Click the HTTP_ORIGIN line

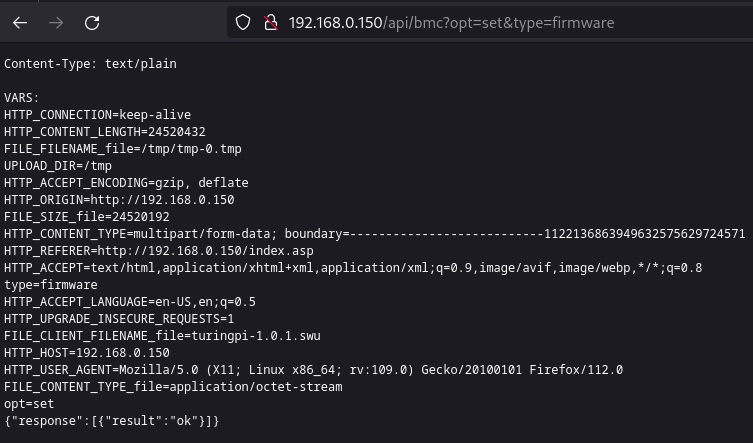118,200
